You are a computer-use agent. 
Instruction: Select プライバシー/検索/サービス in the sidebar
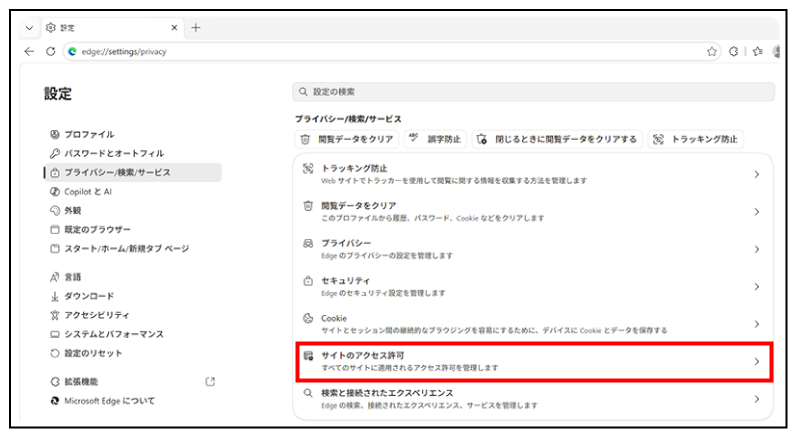[x=133, y=172]
